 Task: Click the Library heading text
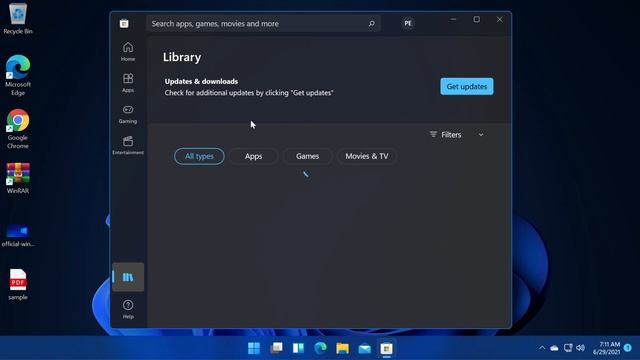(182, 57)
